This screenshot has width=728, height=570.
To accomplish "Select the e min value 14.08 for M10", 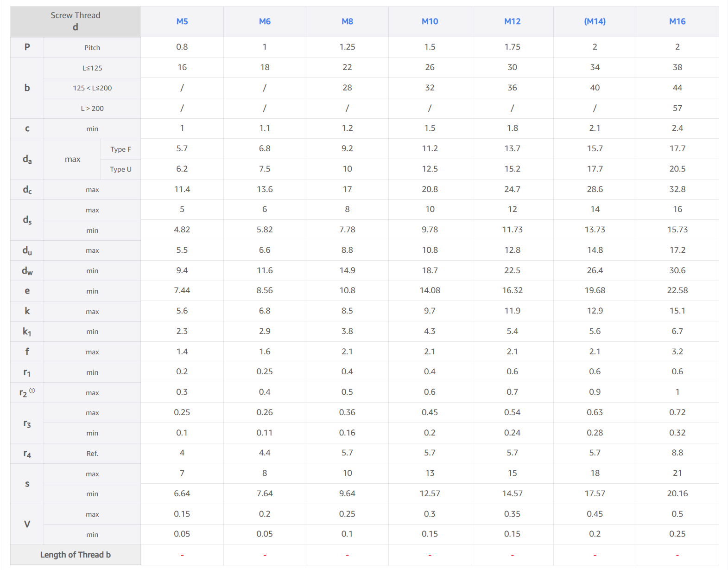I will click(430, 290).
